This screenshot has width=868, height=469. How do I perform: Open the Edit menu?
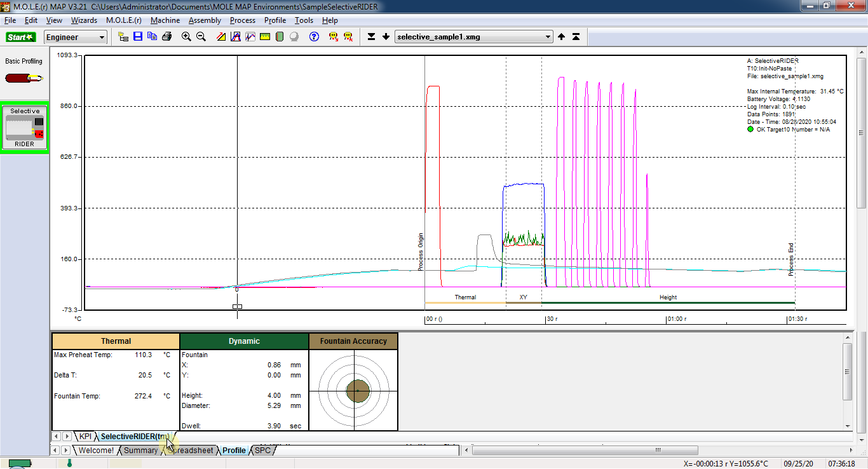[x=31, y=20]
